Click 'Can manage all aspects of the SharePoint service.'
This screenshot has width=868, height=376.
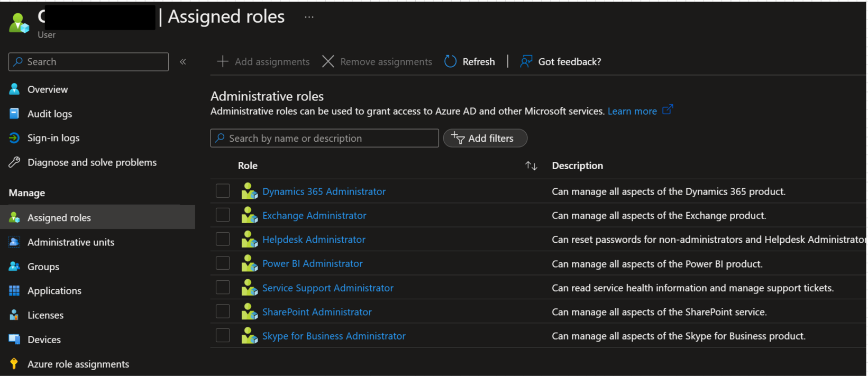click(x=659, y=312)
